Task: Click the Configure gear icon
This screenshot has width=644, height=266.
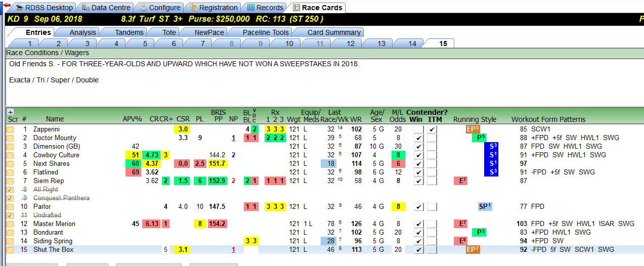Action: pos(144,8)
